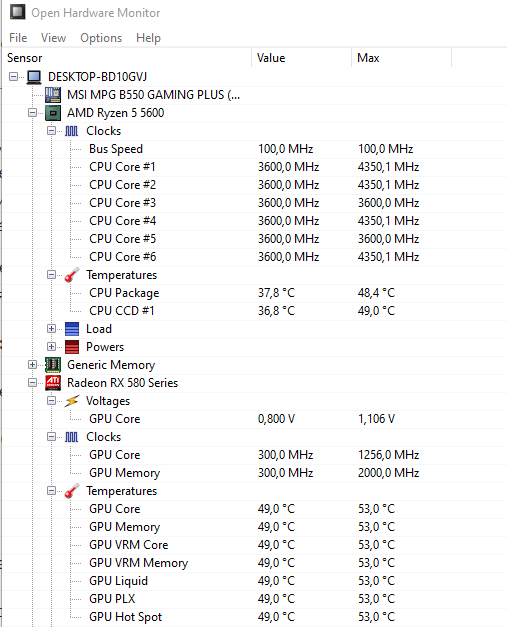The width and height of the screenshot is (507, 627).
Task: Expand the Powers node
Action: 51,347
